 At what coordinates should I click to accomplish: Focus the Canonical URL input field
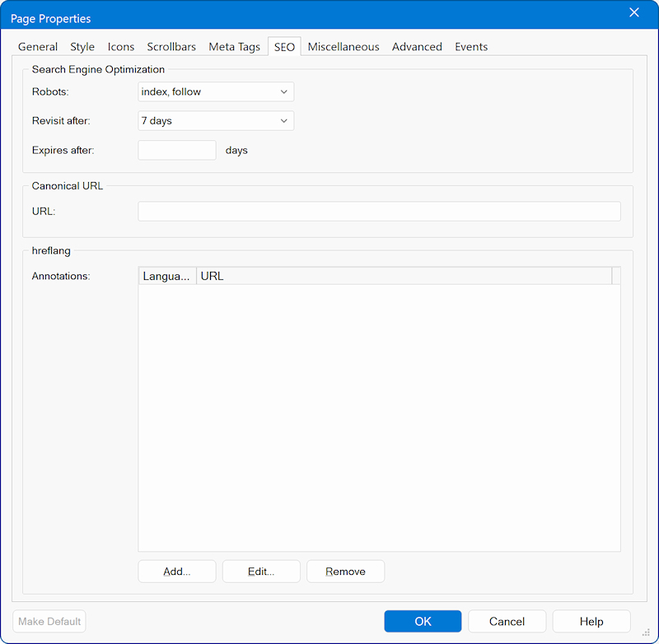(x=379, y=212)
